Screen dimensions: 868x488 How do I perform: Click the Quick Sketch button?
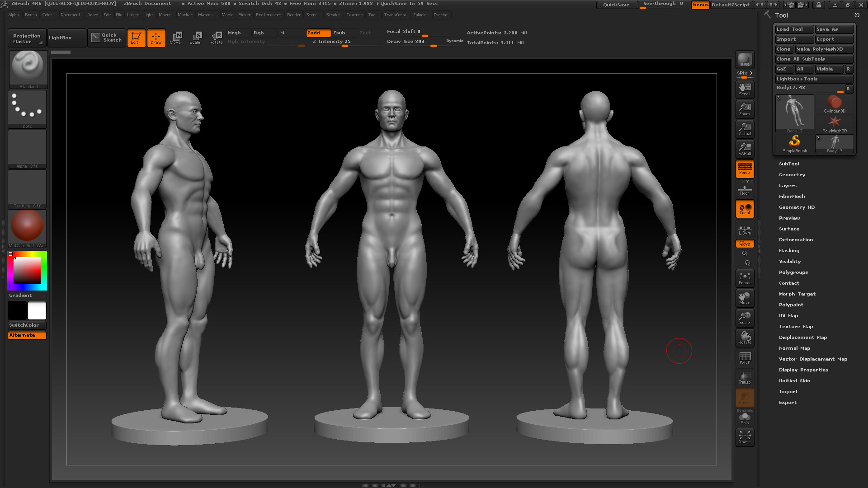107,38
